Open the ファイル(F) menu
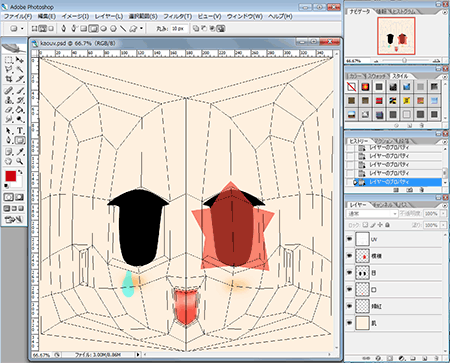The height and width of the screenshot is (363, 450). [x=18, y=16]
